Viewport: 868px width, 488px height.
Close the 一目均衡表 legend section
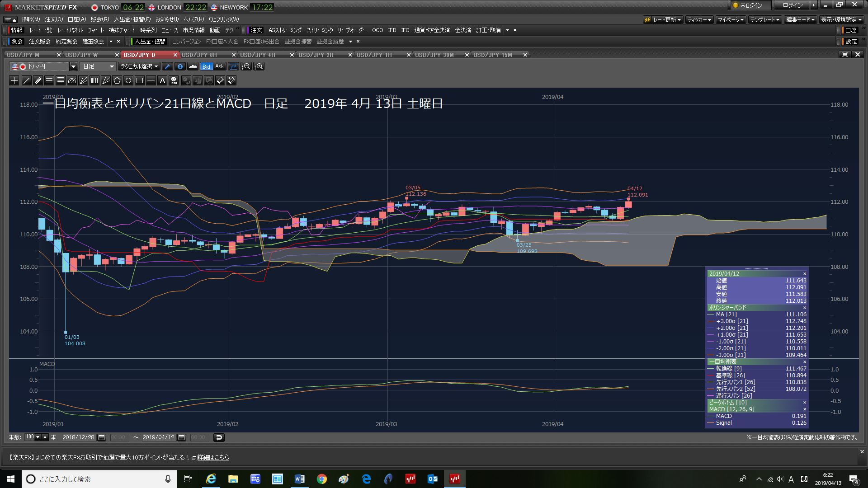804,362
